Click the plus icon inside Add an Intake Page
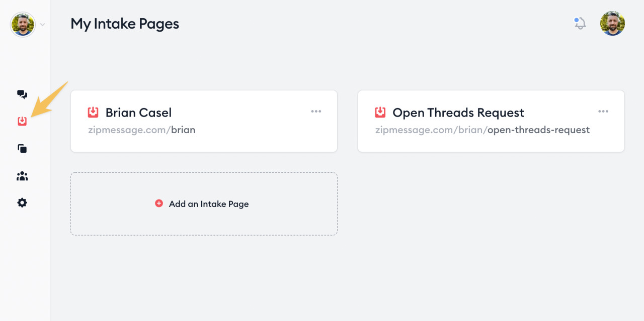644x321 pixels. 159,203
